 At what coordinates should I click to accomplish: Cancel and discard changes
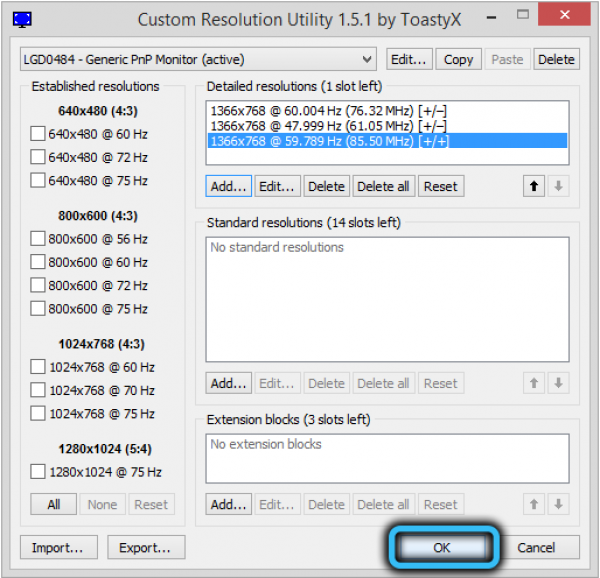pyautogui.click(x=536, y=547)
